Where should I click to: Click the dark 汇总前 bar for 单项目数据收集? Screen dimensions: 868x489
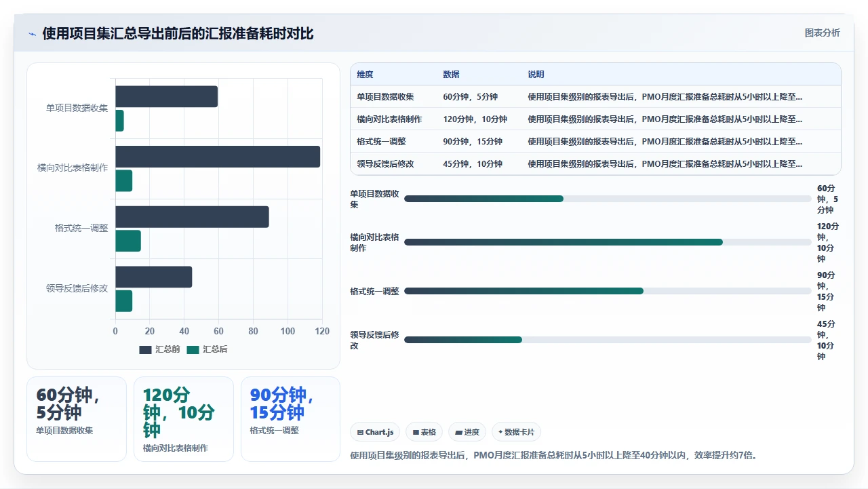[x=166, y=96]
